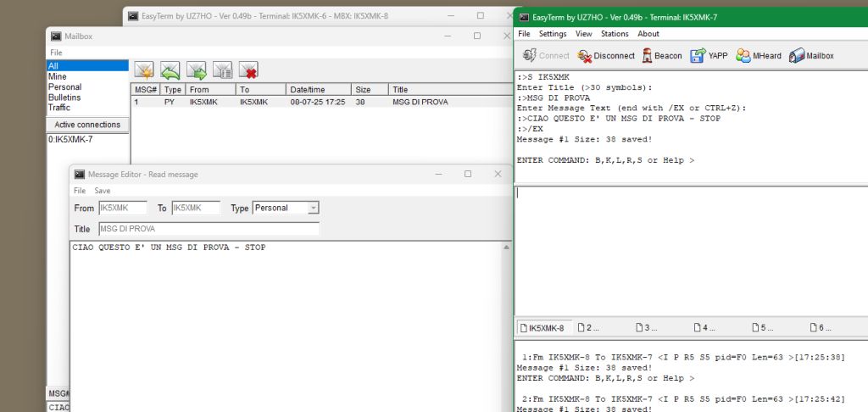
Task: Create a new message in the Mailbox toolbar
Action: click(x=144, y=70)
